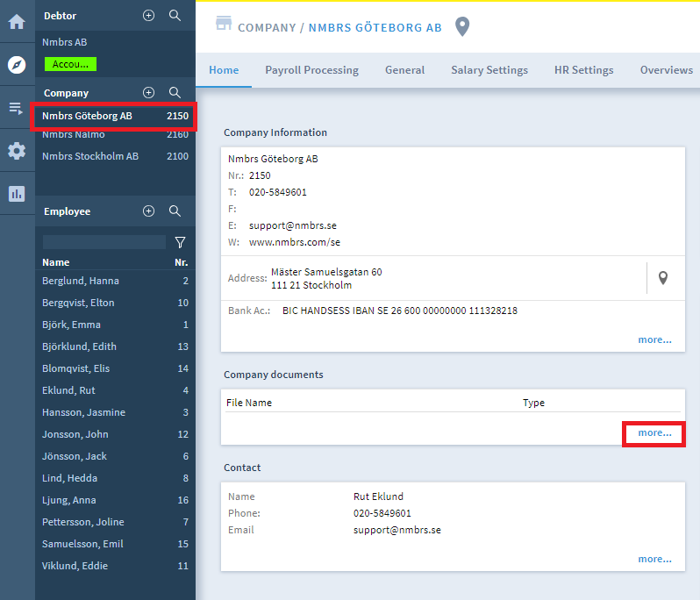Image resolution: width=700 pixels, height=600 pixels.
Task: Open employee Pettersson, Joline
Action: pyautogui.click(x=115, y=522)
